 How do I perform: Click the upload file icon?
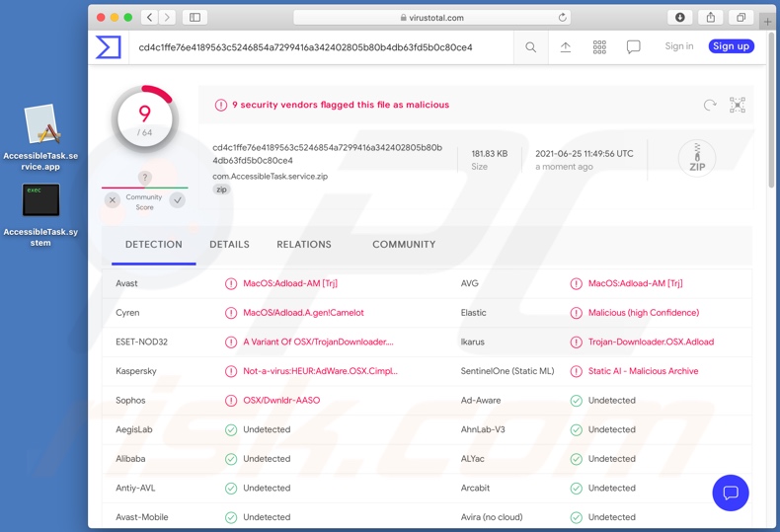[566, 47]
